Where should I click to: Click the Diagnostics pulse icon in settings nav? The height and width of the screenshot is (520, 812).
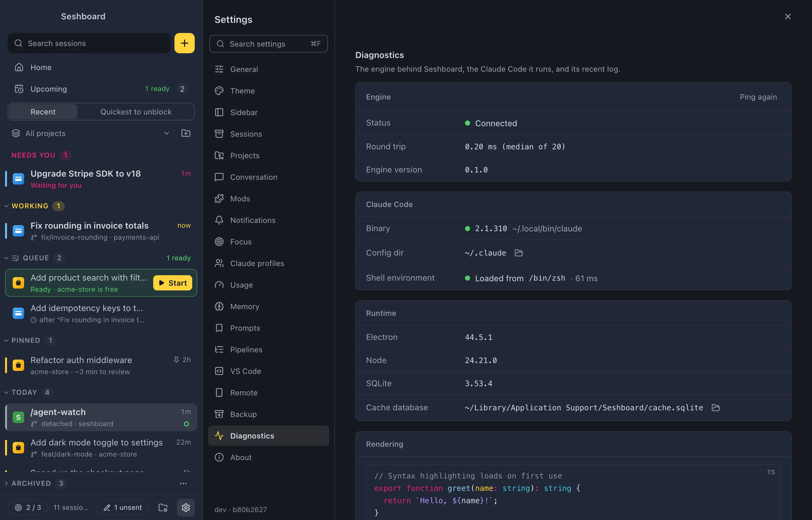coord(219,436)
